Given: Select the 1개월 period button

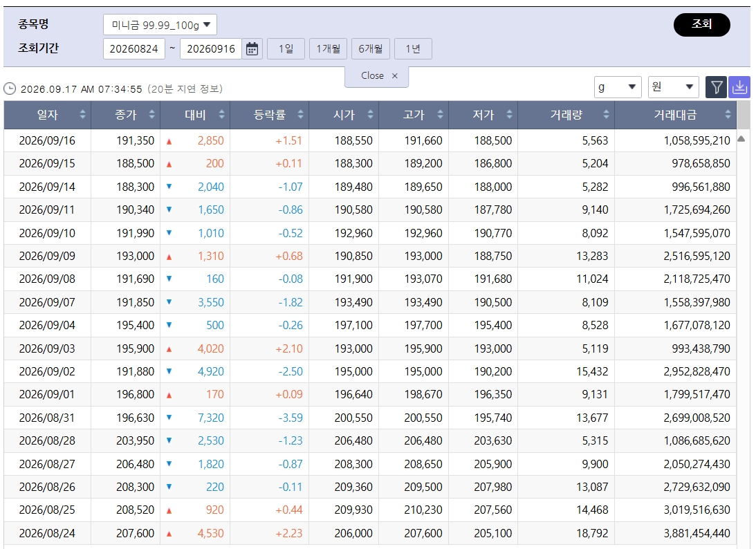Looking at the screenshot, I should click(329, 48).
